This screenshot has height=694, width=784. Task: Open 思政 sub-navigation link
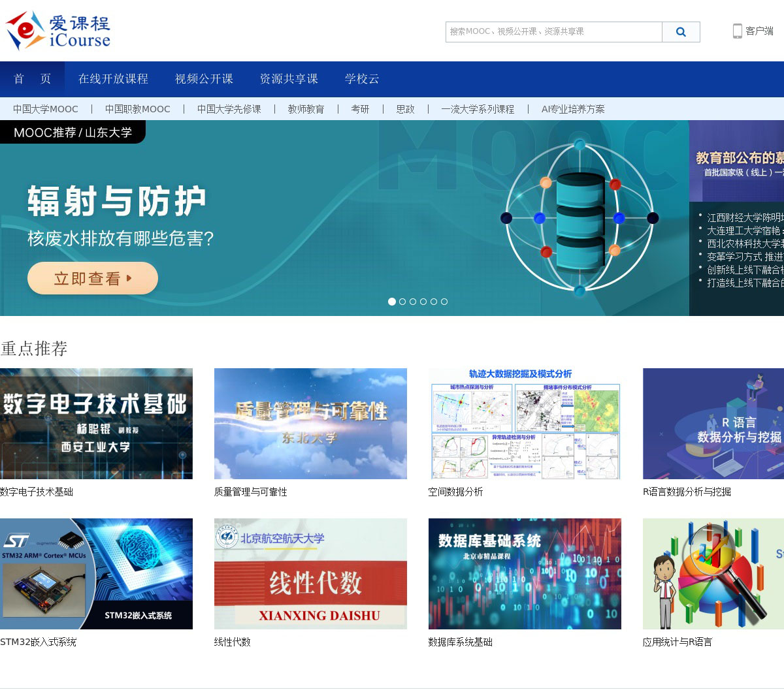pos(406,109)
